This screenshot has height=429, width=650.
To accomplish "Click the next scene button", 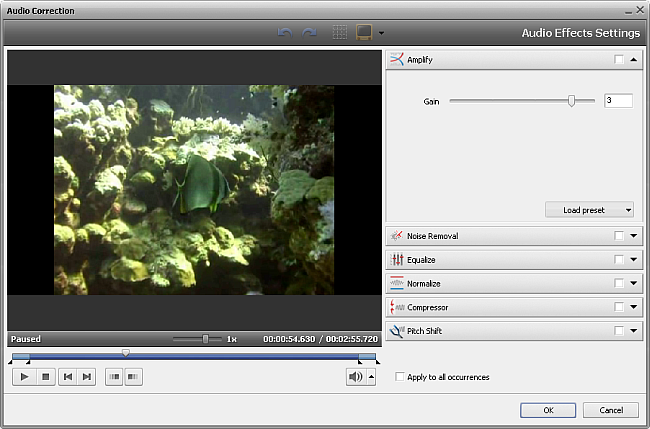I will pos(133,377).
